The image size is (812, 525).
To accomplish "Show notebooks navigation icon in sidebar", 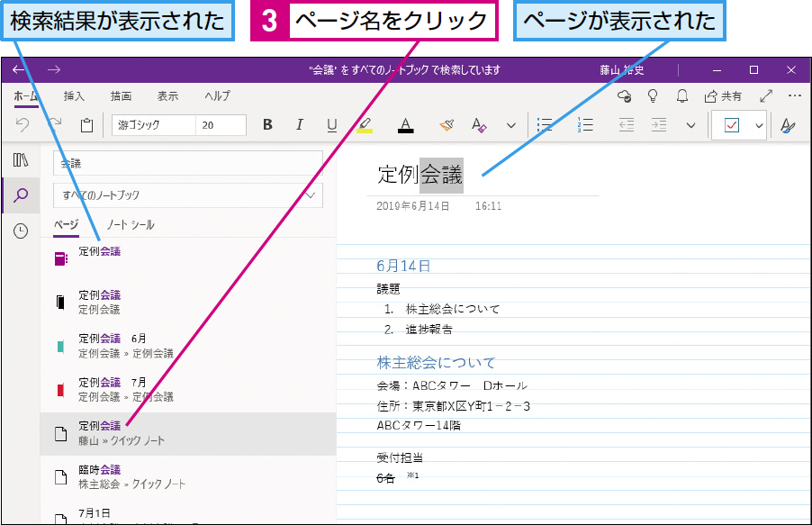I will [x=21, y=160].
